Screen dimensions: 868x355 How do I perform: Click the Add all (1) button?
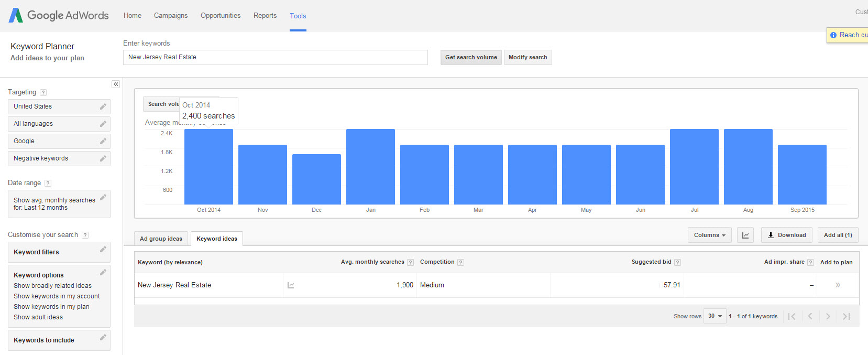[838, 235]
